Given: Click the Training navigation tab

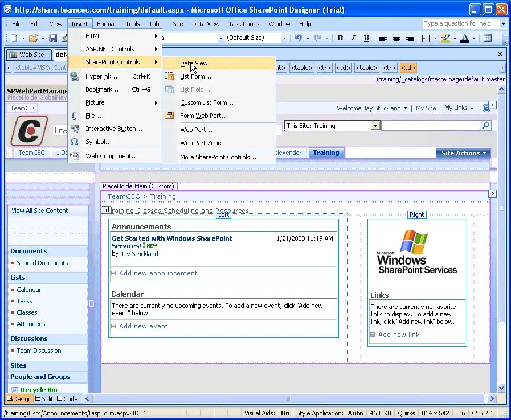Looking at the screenshot, I should 326,153.
